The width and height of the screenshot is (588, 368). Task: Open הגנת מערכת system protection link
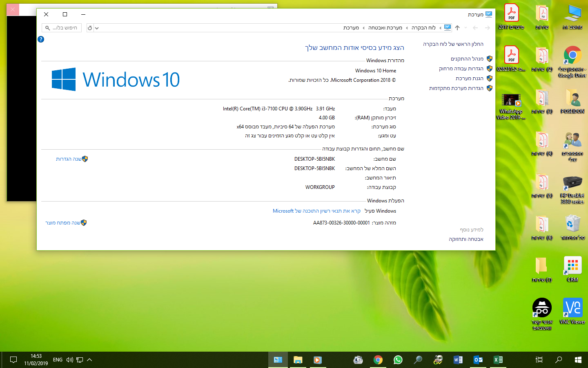pyautogui.click(x=470, y=79)
